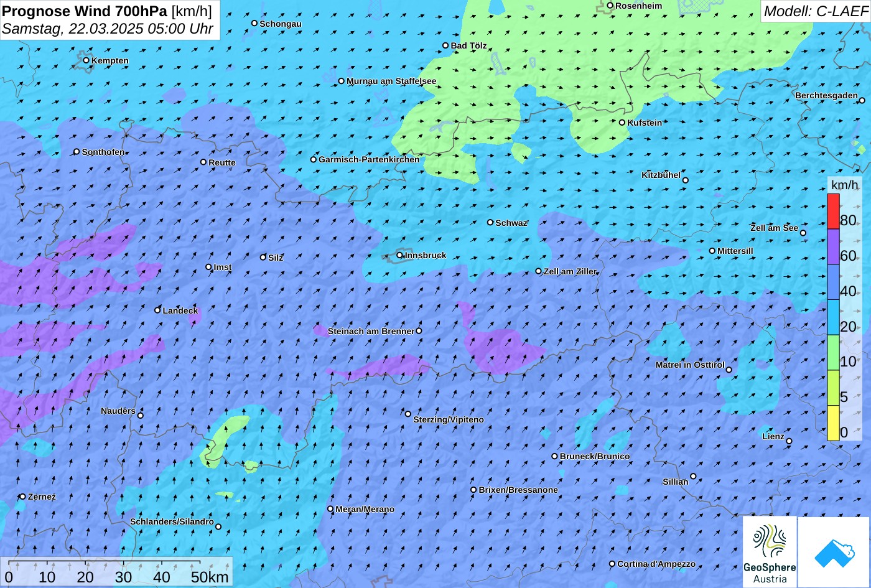Select the Cortina d'Ampezzo marker dot
The image size is (871, 588).
pyautogui.click(x=612, y=564)
